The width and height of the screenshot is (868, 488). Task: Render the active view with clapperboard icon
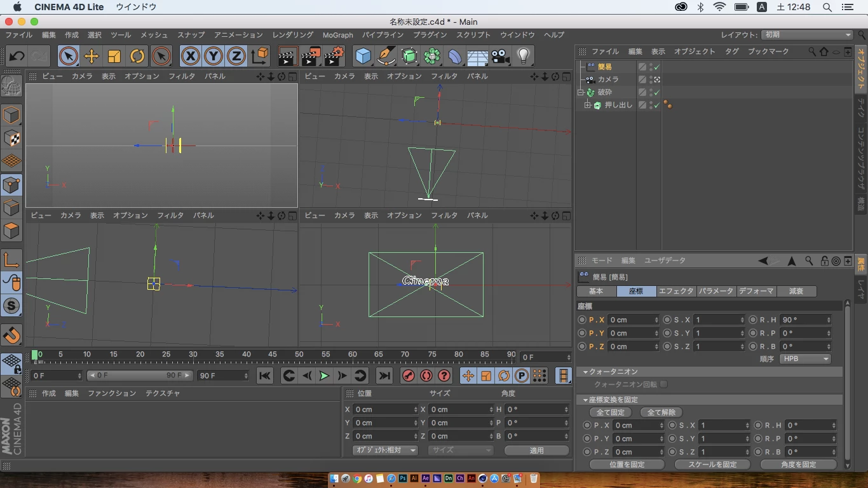(288, 56)
